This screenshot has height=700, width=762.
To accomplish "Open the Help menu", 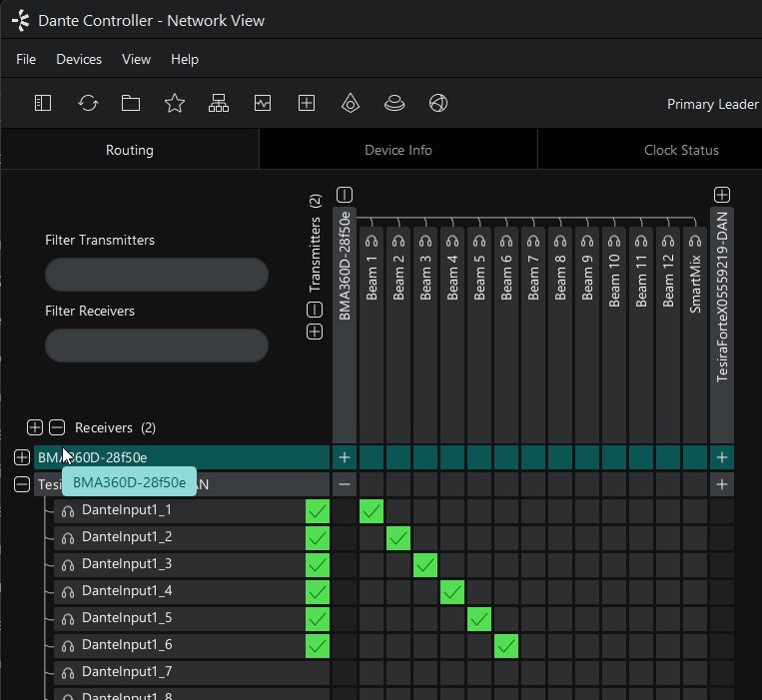I will coord(185,59).
